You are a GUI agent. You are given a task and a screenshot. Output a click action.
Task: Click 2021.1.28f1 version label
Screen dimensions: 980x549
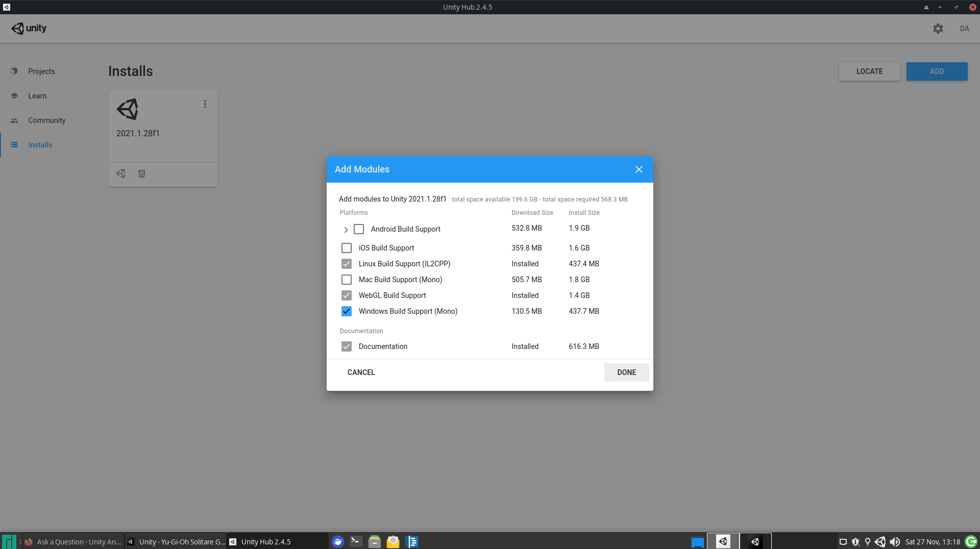pos(138,133)
